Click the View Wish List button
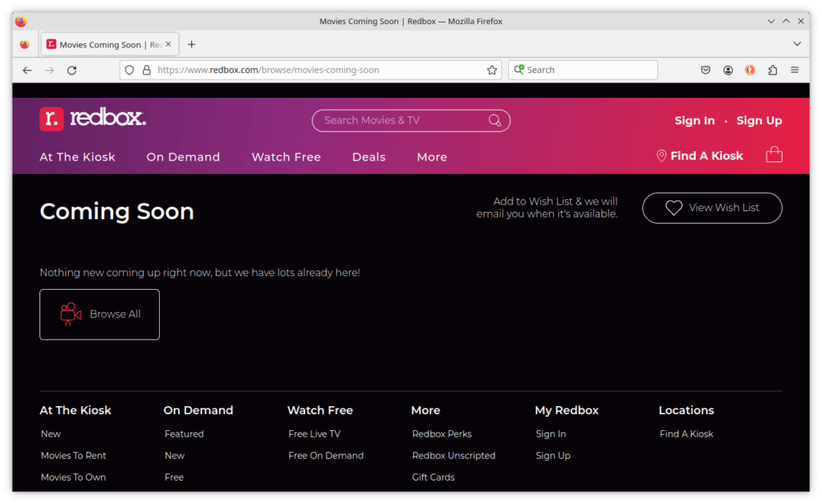822x504 pixels. click(712, 208)
